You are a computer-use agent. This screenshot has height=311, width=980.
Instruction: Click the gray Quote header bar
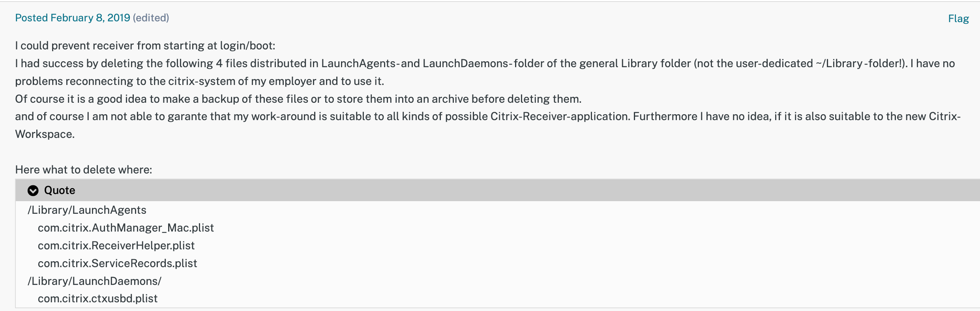pos(498,190)
